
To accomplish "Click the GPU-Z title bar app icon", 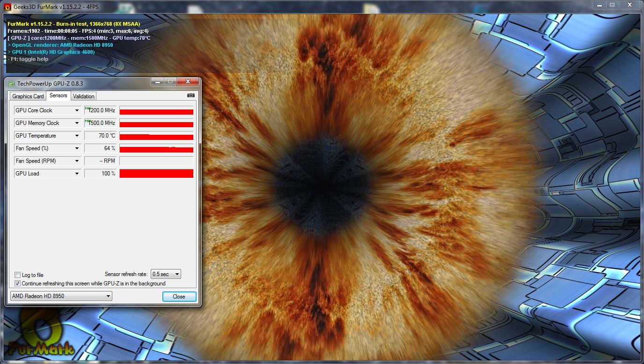I will (11, 84).
